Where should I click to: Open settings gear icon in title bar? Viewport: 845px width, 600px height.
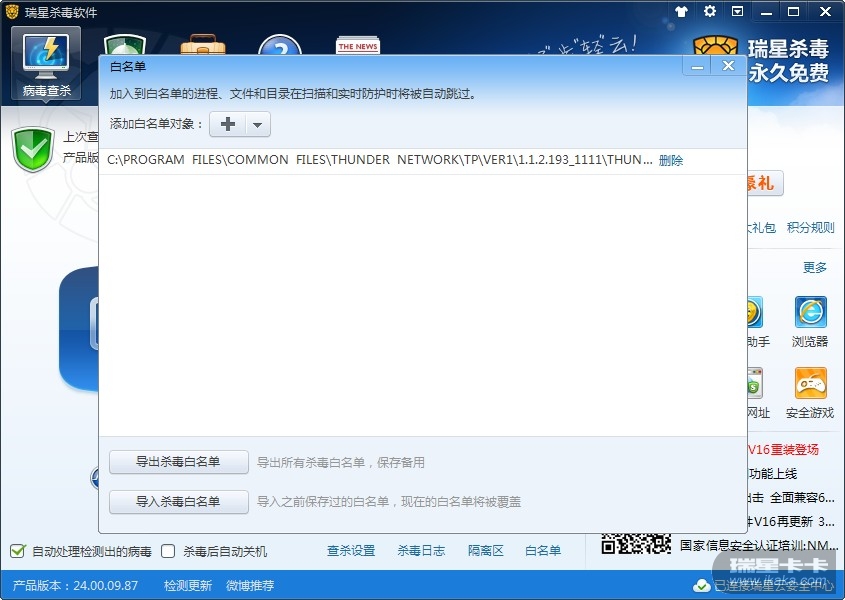pyautogui.click(x=710, y=11)
